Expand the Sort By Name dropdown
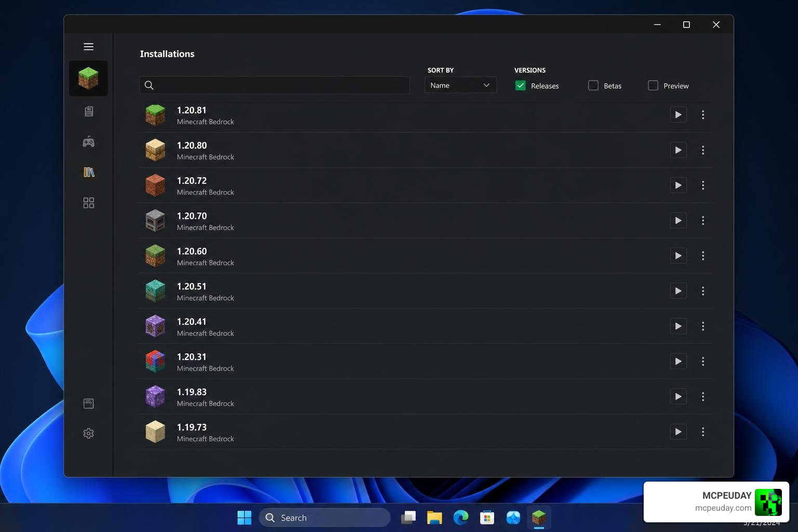The height and width of the screenshot is (532, 798). pos(460,85)
